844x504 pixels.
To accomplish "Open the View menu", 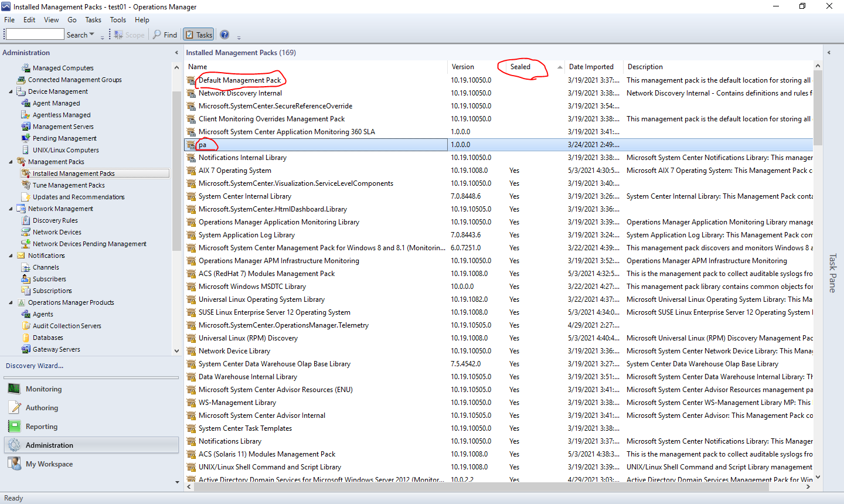I will click(x=52, y=19).
